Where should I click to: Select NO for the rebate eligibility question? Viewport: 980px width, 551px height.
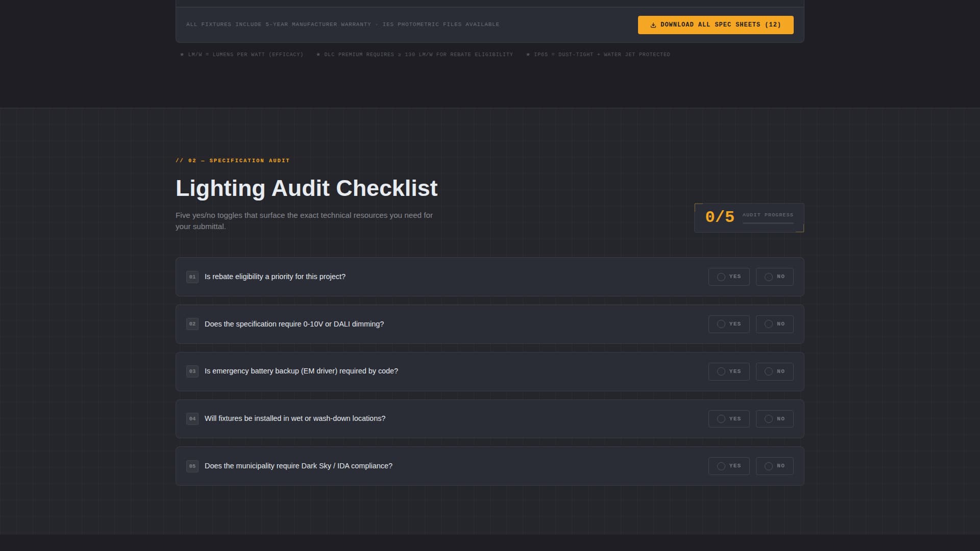774,277
